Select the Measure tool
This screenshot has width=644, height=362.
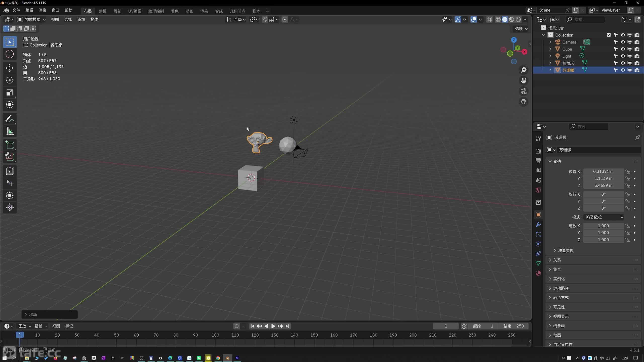[x=10, y=131]
